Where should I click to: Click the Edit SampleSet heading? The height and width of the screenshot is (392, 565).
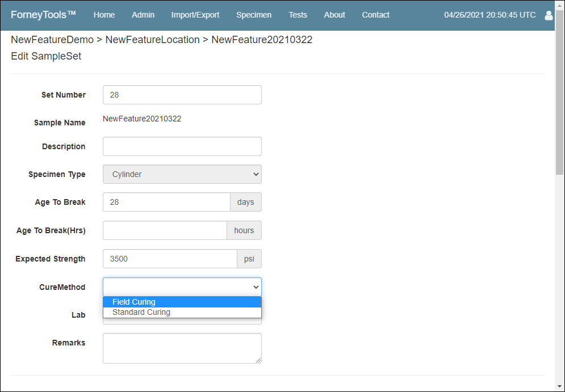click(46, 56)
